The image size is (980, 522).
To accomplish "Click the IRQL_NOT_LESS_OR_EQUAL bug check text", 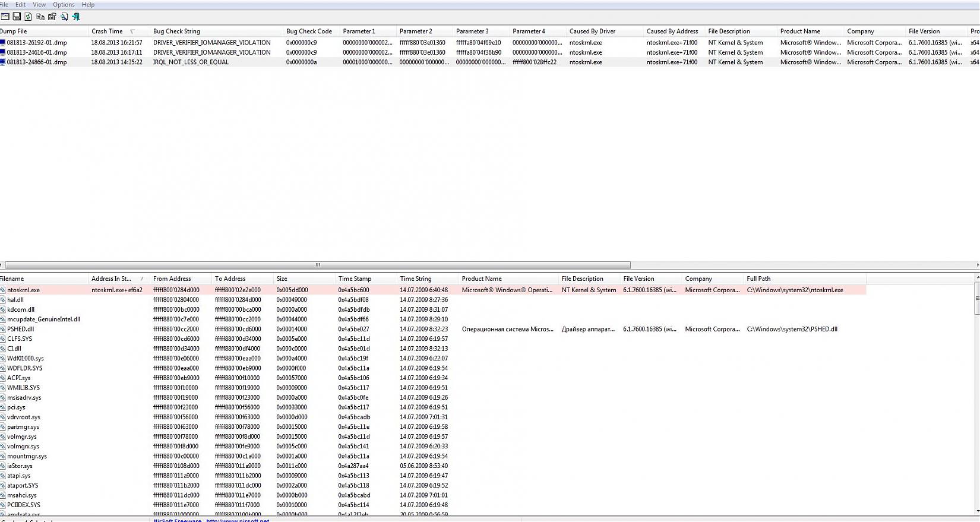I will [x=191, y=62].
